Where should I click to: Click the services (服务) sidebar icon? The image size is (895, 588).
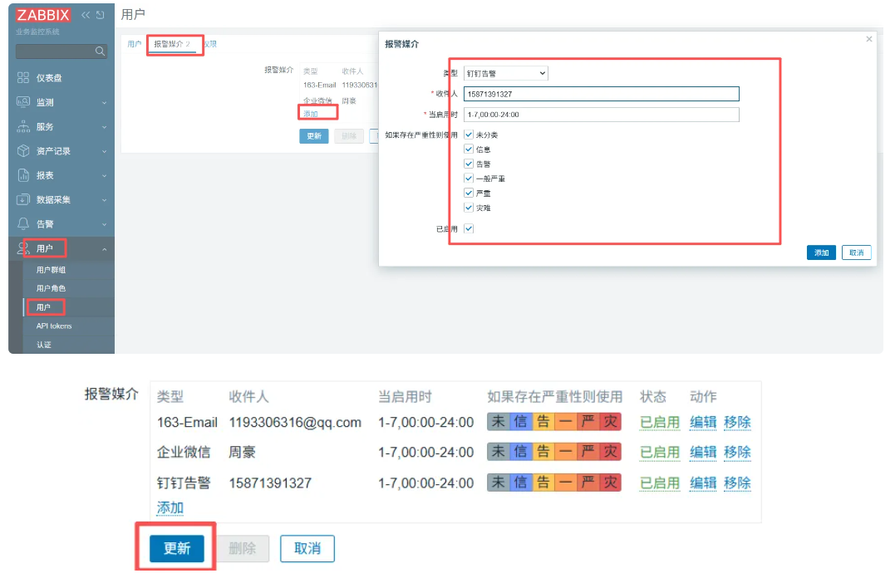(x=23, y=126)
